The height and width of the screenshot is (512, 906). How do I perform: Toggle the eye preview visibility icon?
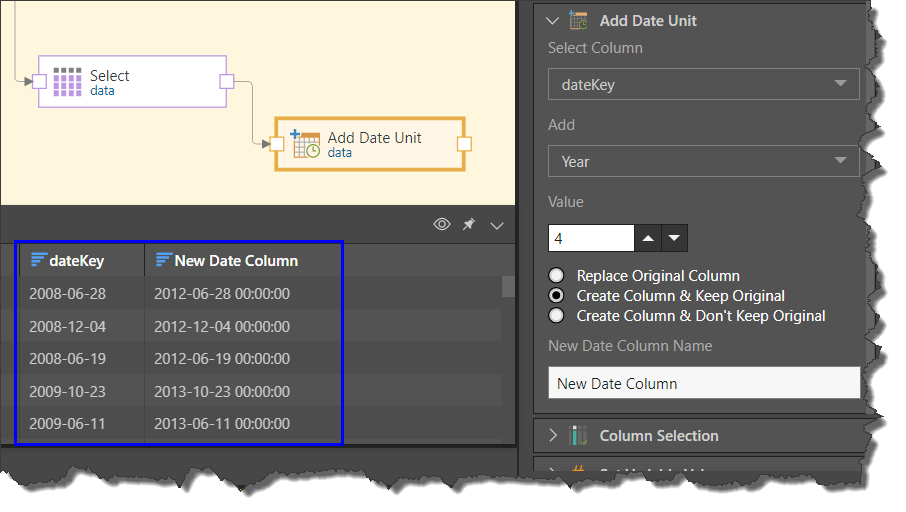[x=442, y=225]
